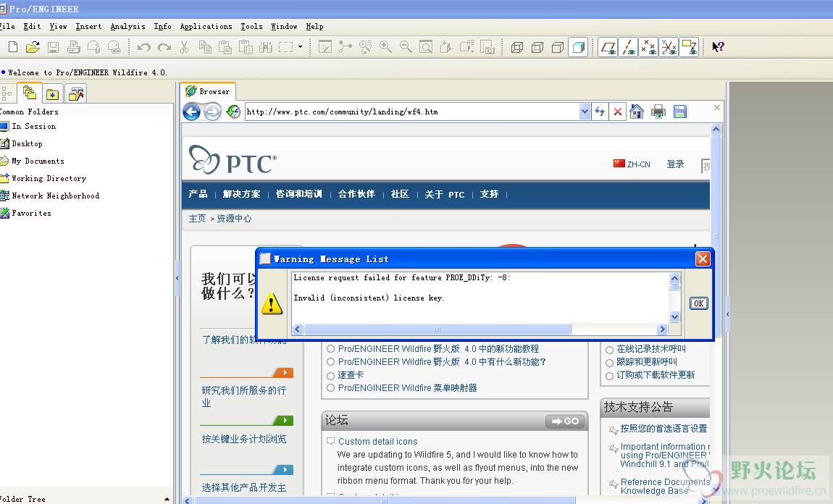The image size is (833, 504).
Task: Select Hidden Line display style icon
Action: coord(537,47)
